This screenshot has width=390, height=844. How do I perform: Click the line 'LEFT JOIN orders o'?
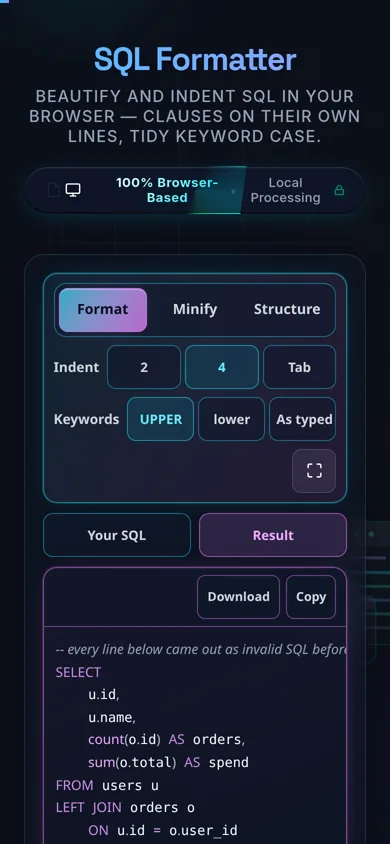pyautogui.click(x=125, y=808)
